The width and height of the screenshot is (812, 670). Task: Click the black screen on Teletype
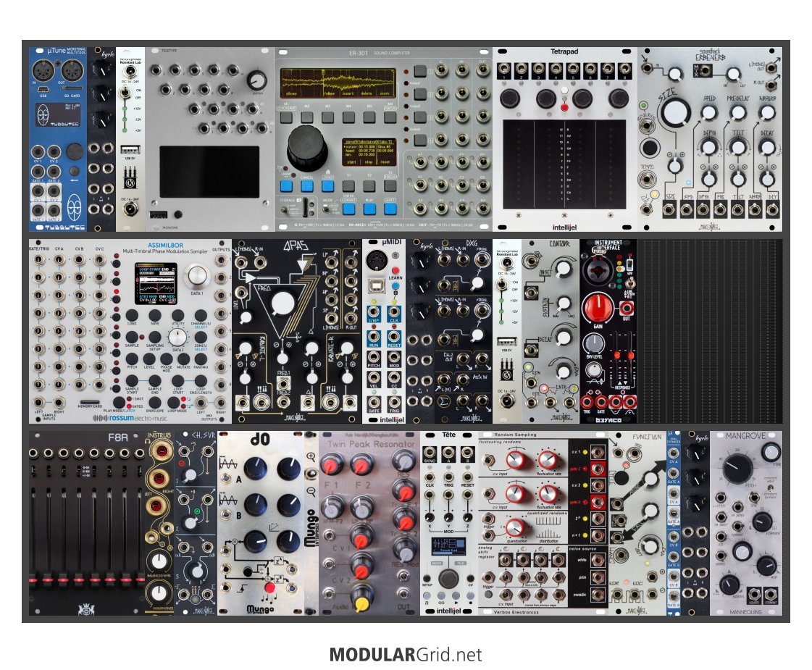(209, 172)
